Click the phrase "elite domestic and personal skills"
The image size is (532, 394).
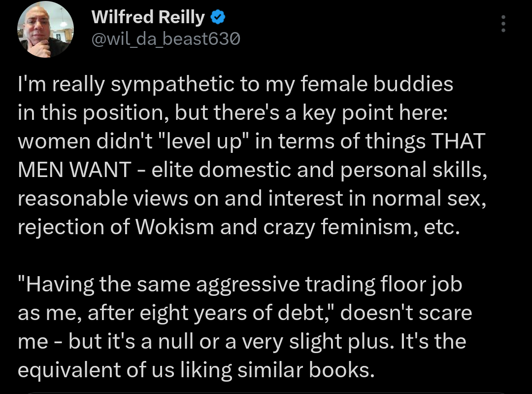(316, 170)
